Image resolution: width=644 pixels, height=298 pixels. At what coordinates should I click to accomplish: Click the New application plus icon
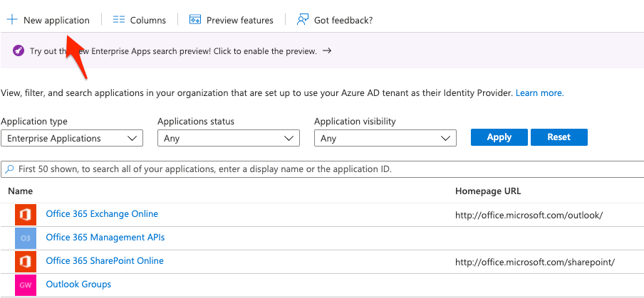pyautogui.click(x=12, y=20)
